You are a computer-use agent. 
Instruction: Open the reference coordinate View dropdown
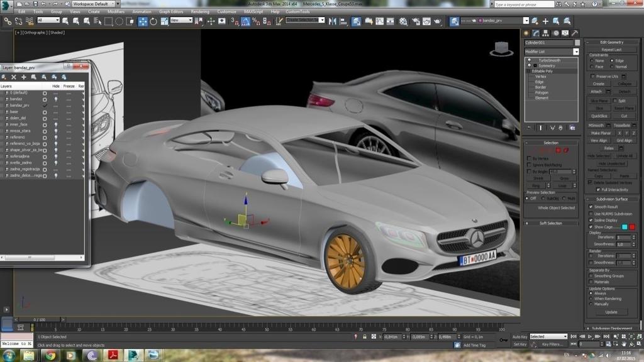(181, 20)
